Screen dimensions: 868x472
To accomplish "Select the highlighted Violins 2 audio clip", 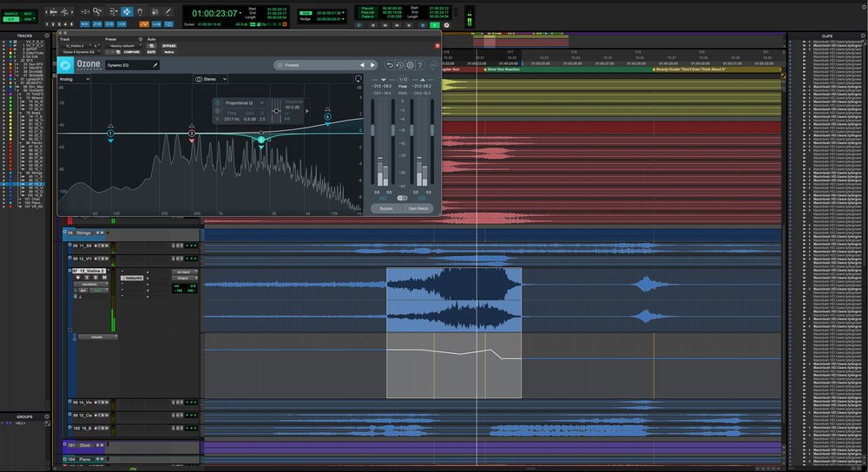I will tap(454, 300).
